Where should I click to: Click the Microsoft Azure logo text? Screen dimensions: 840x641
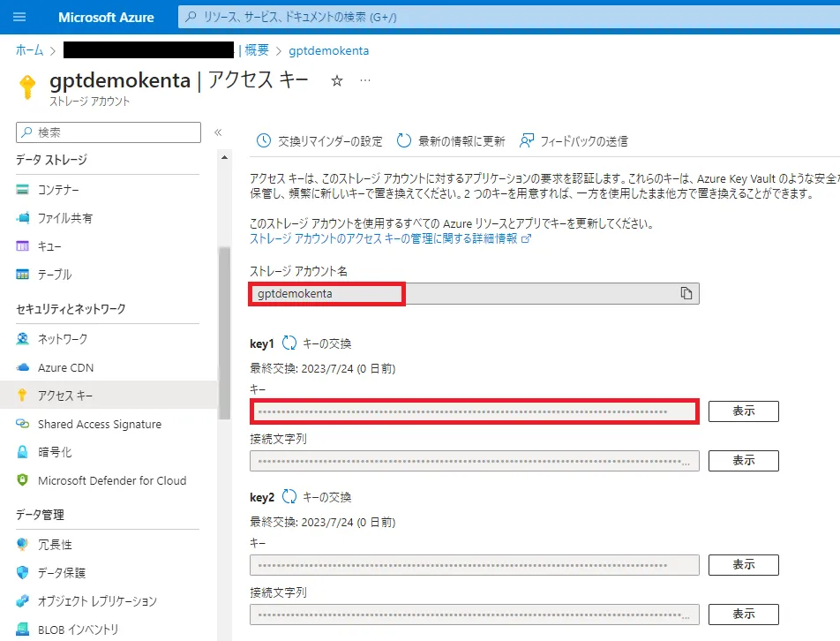(106, 17)
